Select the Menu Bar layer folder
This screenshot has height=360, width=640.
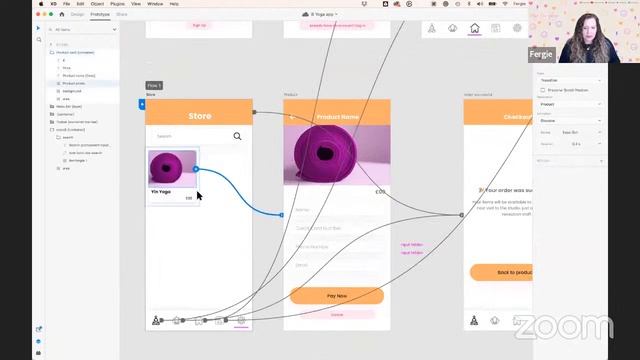click(69, 107)
